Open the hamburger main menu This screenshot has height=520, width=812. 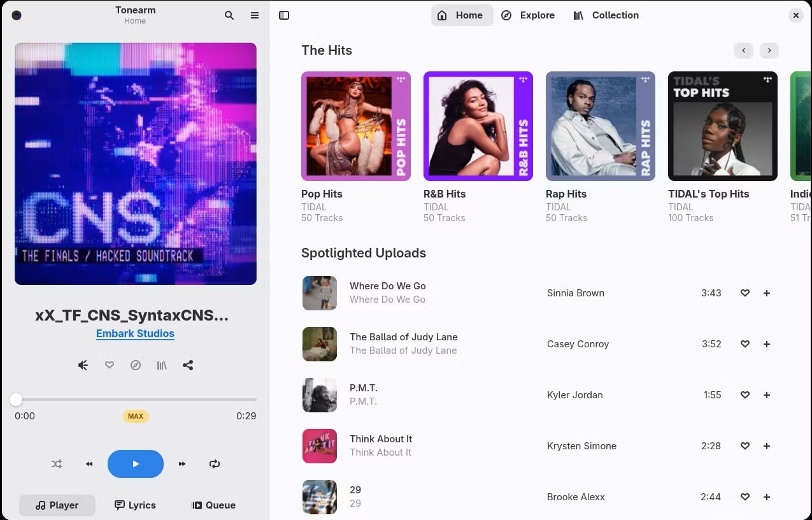click(255, 15)
